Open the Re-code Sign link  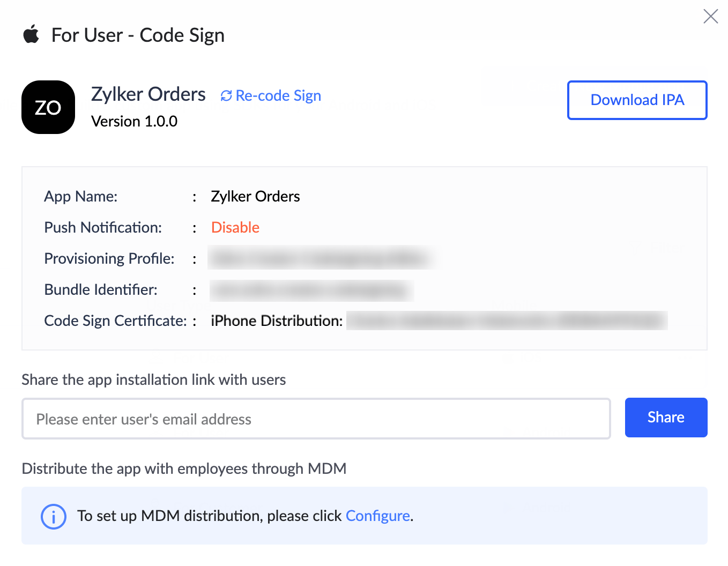278,96
